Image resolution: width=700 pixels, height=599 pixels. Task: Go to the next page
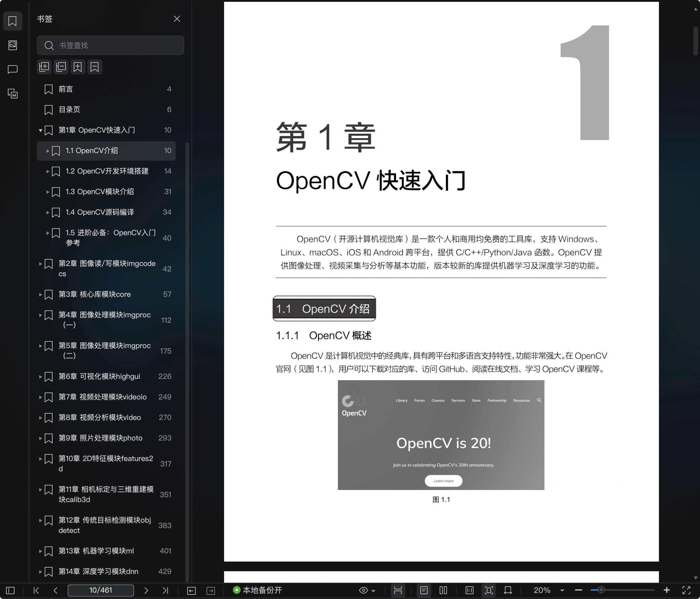tap(146, 590)
